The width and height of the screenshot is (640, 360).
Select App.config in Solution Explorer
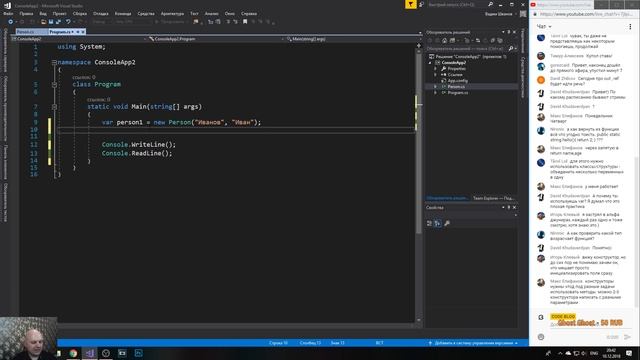click(458, 81)
